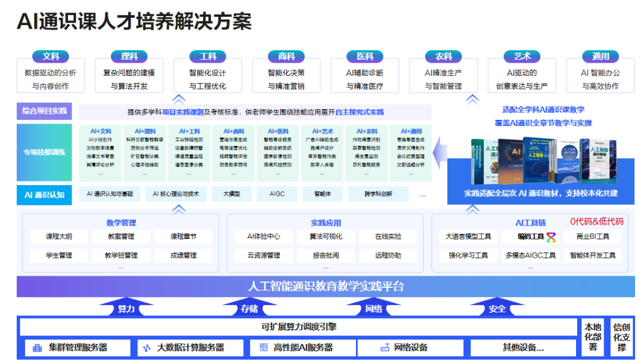Viewport: 644px width, 363px height.
Task: Click the 自主探究式实践 link text
Action: pyautogui.click(x=360, y=112)
